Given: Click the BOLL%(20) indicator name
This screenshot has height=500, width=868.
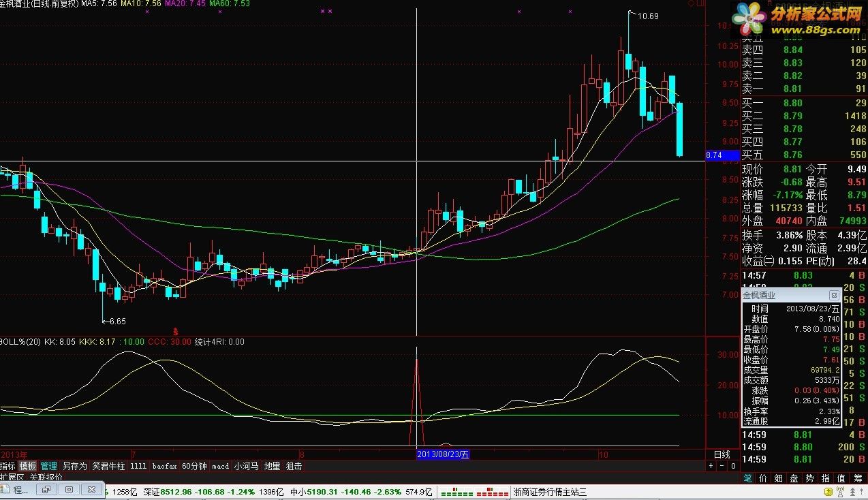Looking at the screenshot, I should pos(20,342).
